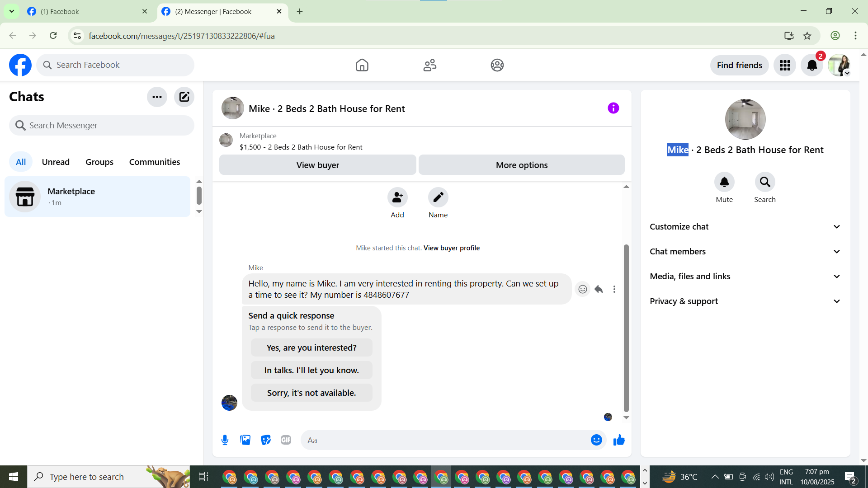
Task: Open the attach photo icon
Action: (x=245, y=440)
